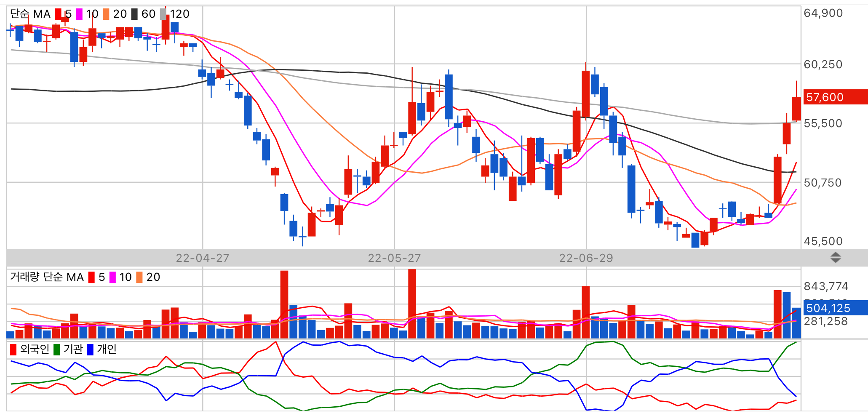Click the 50,750 price axis label

(823, 183)
